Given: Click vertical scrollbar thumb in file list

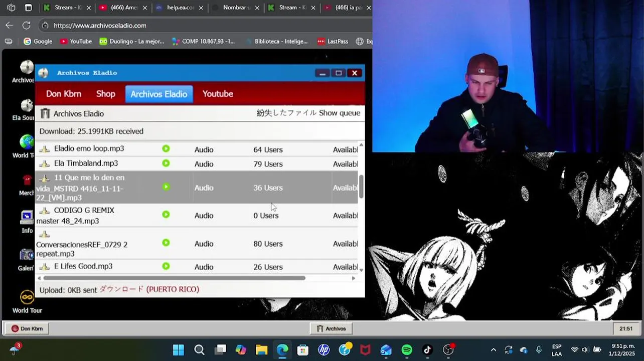Looking at the screenshot, I should 361,186.
